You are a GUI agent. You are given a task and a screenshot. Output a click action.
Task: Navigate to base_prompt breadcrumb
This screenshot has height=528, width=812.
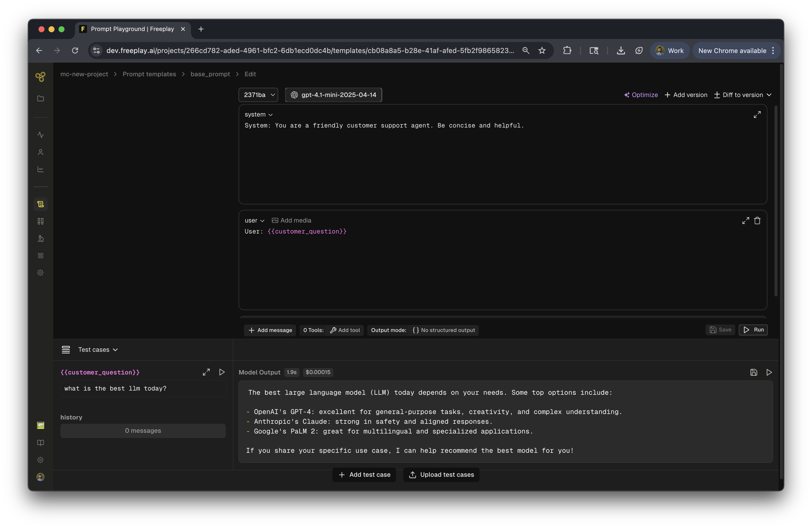210,74
